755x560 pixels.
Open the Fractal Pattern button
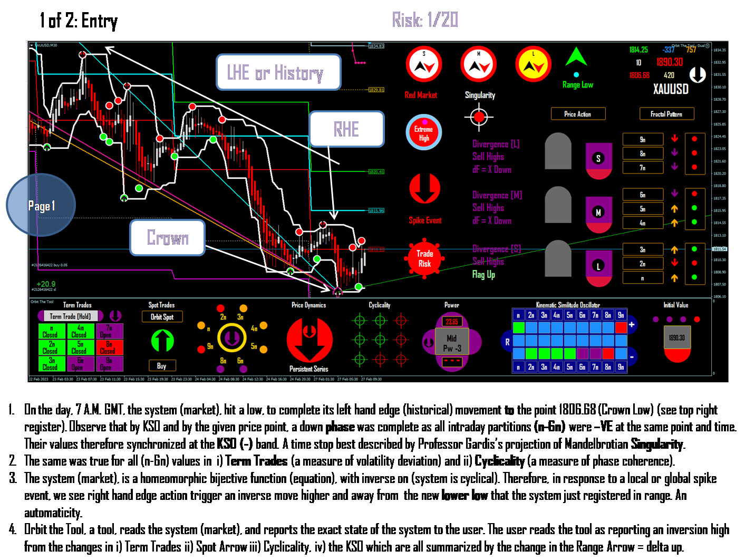666,114
